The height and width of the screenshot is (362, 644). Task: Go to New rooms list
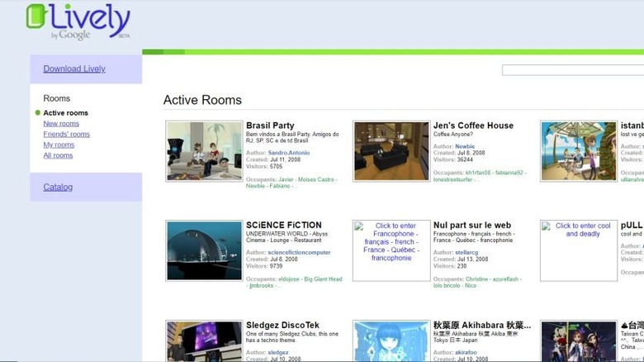coord(61,124)
